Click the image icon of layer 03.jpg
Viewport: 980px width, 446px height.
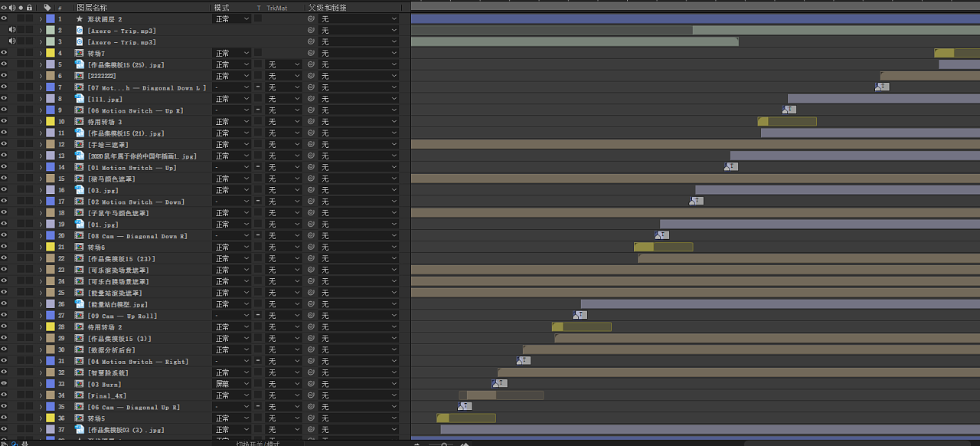(80, 190)
